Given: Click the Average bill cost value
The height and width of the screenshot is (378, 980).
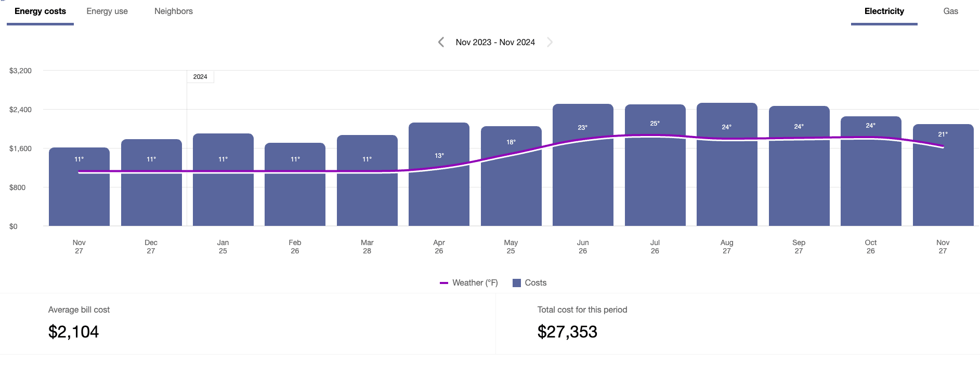Looking at the screenshot, I should click(x=73, y=331).
